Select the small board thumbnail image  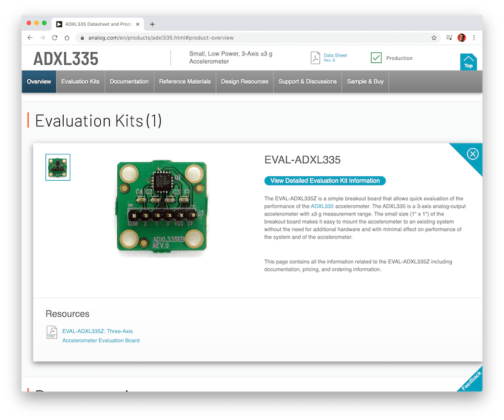58,167
